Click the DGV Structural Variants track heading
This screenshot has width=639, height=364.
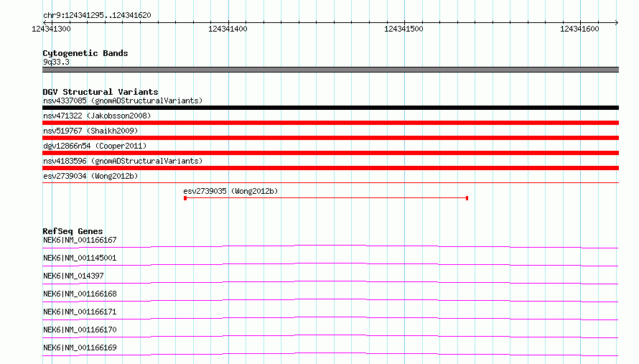(101, 92)
